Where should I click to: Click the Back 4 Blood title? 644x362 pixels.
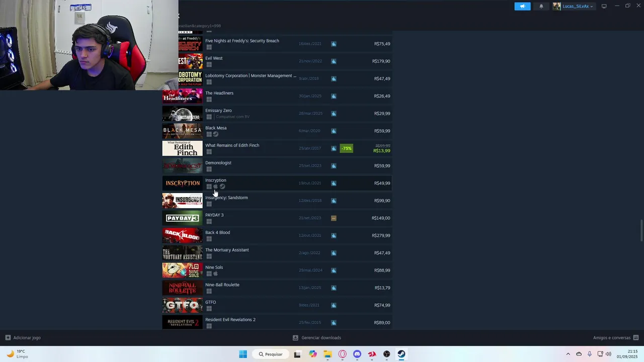(x=217, y=232)
